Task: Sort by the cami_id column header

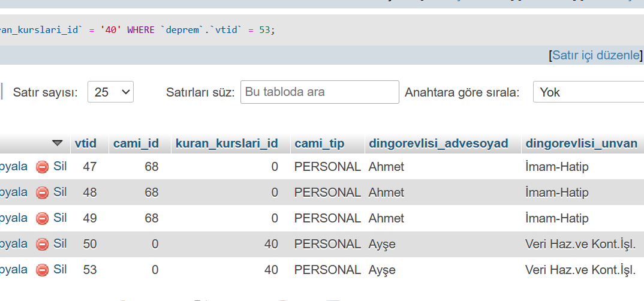Action: click(136, 143)
